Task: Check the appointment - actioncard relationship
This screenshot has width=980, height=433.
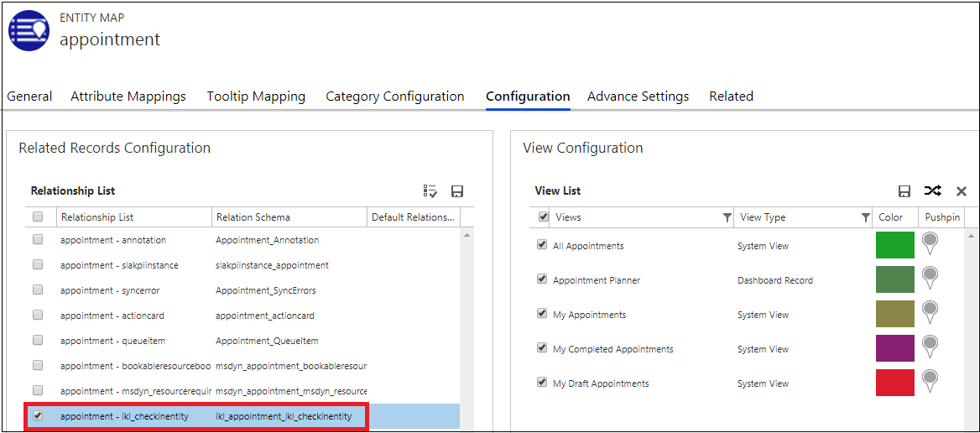Action: pos(38,316)
